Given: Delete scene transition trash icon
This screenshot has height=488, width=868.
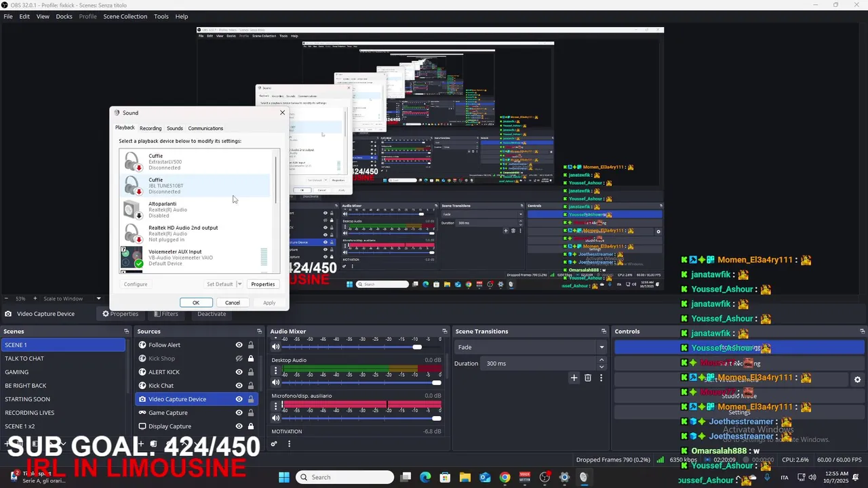Looking at the screenshot, I should click(588, 378).
